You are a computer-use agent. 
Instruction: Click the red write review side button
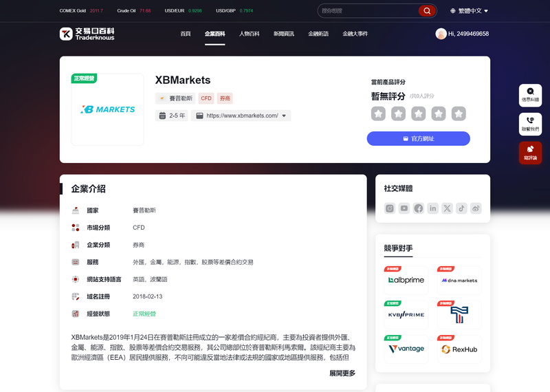pos(530,153)
